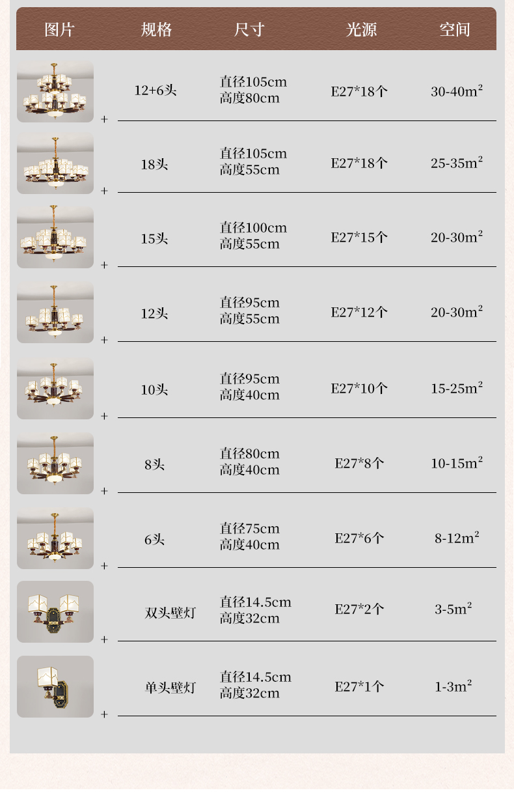This screenshot has width=514, height=812.
Task: Expand the 6头 row using its plus sign
Action: [104, 567]
